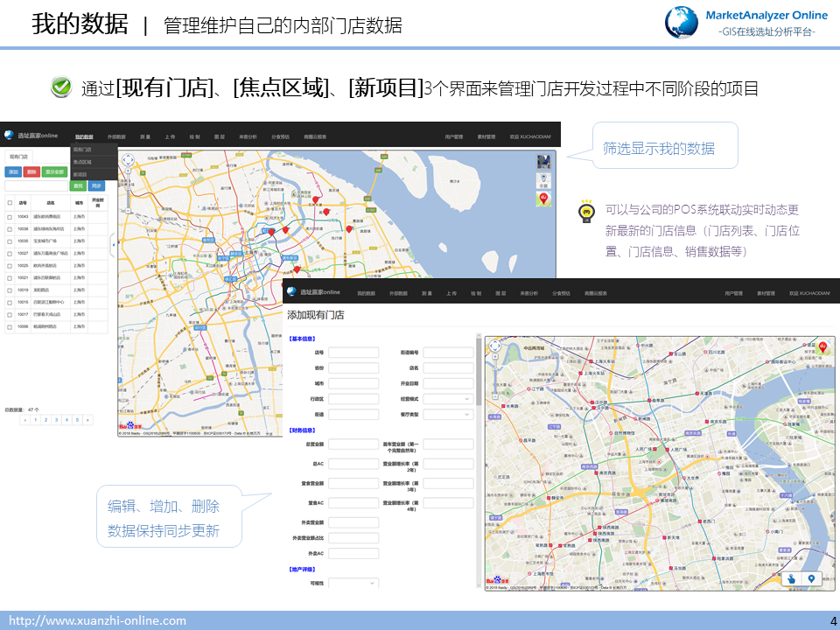Click the Baidu red marker icon on the upper map
840x630 pixels.
(x=543, y=199)
